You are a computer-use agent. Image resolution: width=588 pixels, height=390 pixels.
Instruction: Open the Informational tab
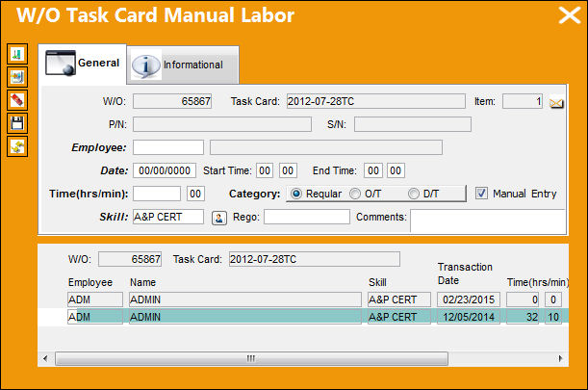(183, 65)
